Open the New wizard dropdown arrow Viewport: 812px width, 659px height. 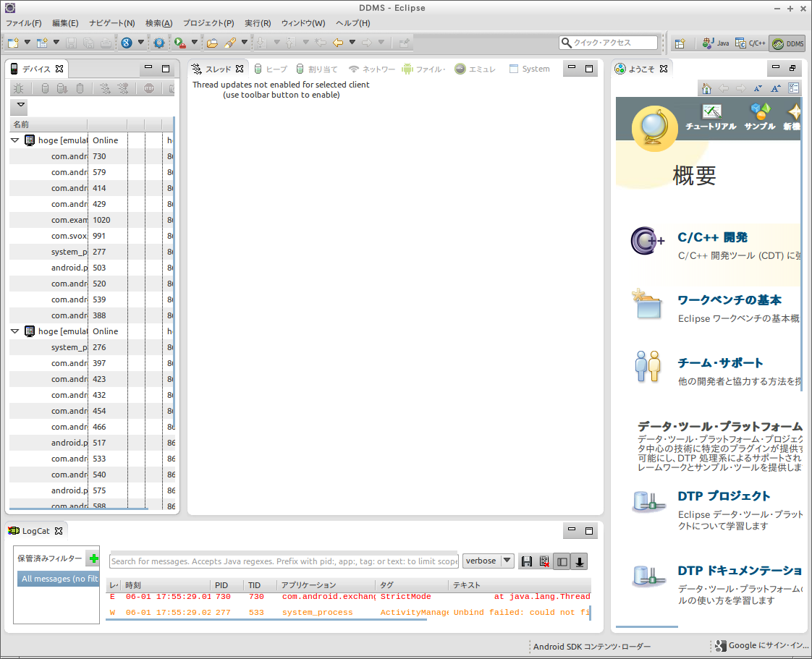click(27, 43)
